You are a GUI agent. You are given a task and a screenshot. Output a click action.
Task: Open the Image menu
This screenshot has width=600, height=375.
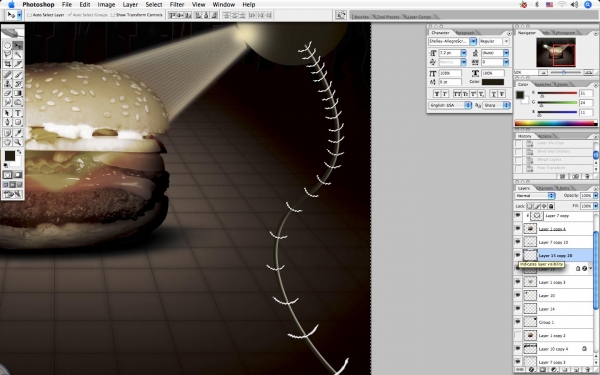tap(106, 5)
